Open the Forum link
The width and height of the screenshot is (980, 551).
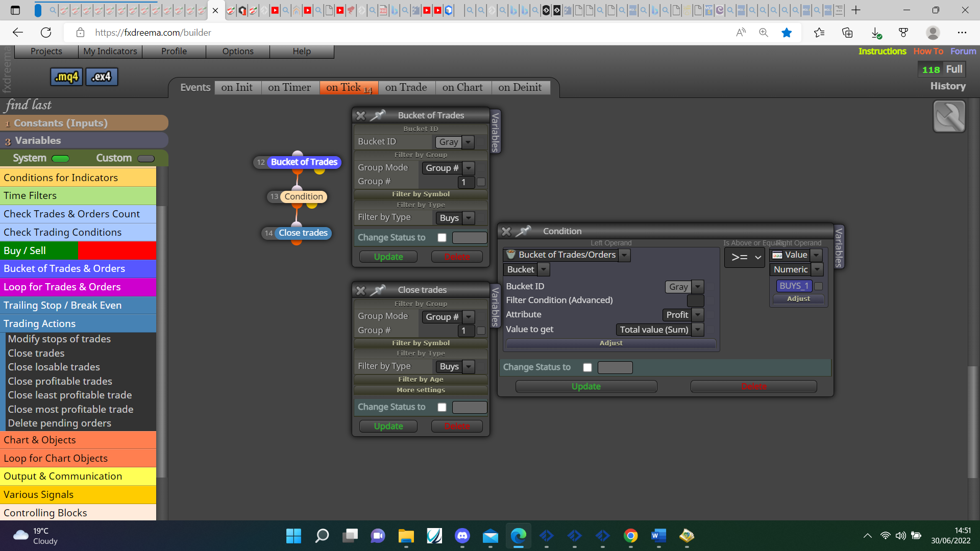click(963, 51)
